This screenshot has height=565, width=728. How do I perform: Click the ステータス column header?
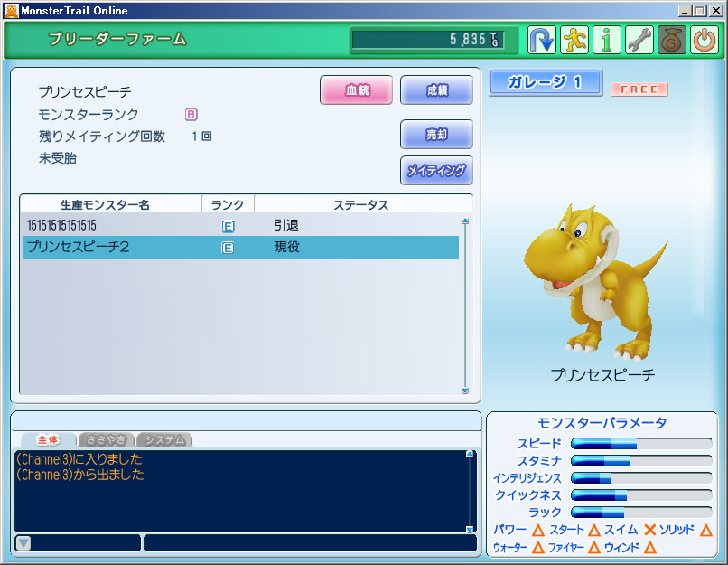pyautogui.click(x=361, y=205)
